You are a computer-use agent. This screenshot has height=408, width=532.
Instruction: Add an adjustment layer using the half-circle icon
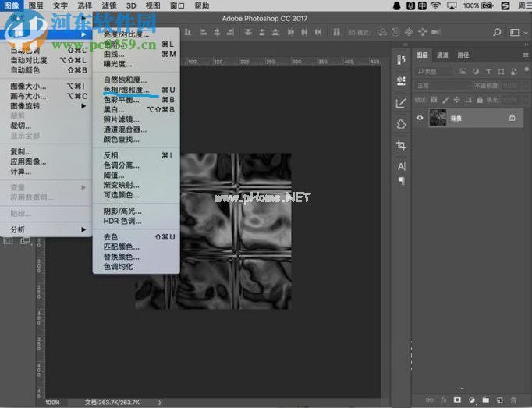click(471, 399)
